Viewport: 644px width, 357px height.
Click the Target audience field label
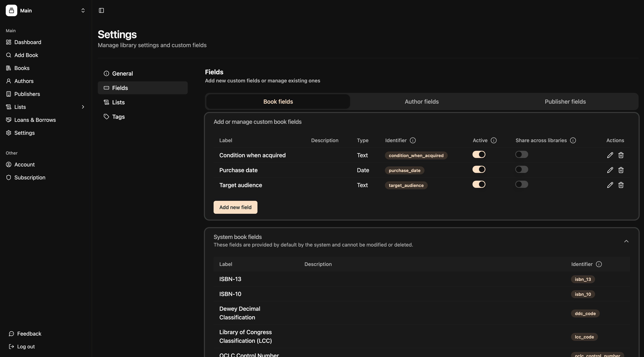241,185
